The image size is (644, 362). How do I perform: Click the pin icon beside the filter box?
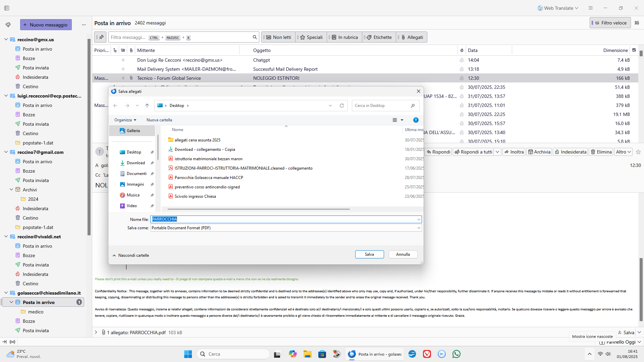click(101, 37)
